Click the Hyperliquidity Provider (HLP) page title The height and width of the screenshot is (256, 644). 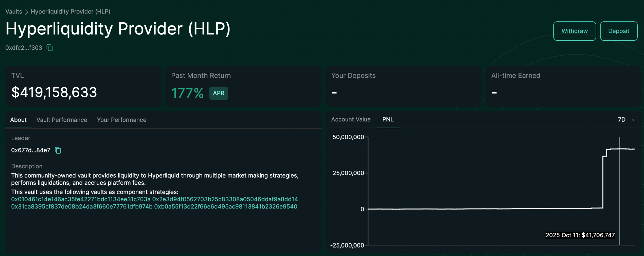pyautogui.click(x=118, y=29)
